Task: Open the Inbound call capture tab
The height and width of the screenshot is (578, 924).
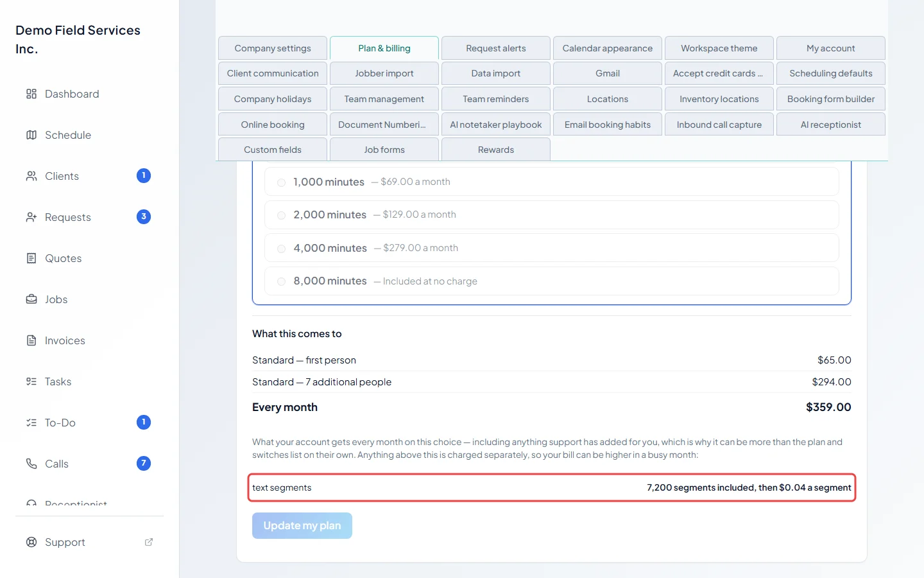Action: coord(719,125)
